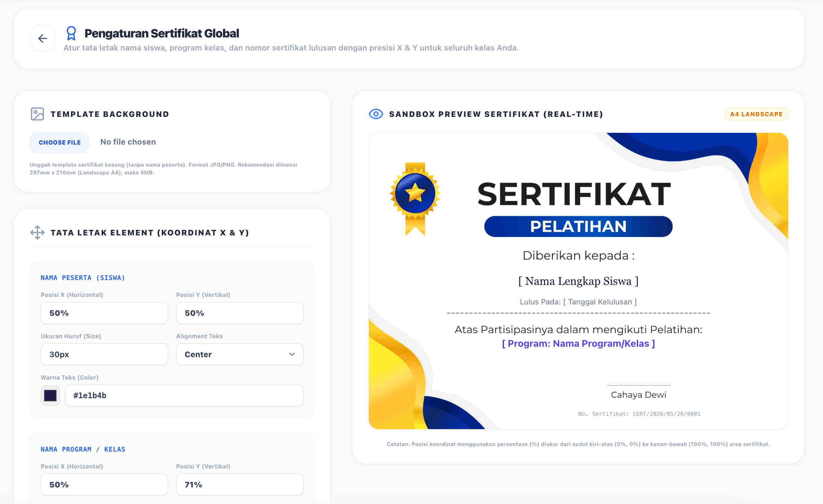This screenshot has height=504, width=823.
Task: Click the No. Sertifikat CERT/2026/05/20/0001 text
Action: point(639,414)
